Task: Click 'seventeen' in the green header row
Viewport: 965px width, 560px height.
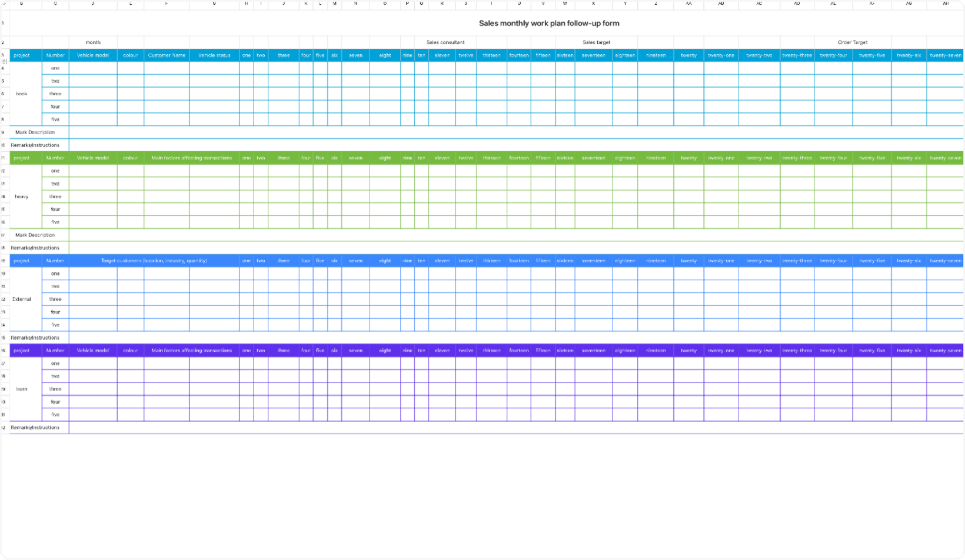Action: pyautogui.click(x=594, y=158)
